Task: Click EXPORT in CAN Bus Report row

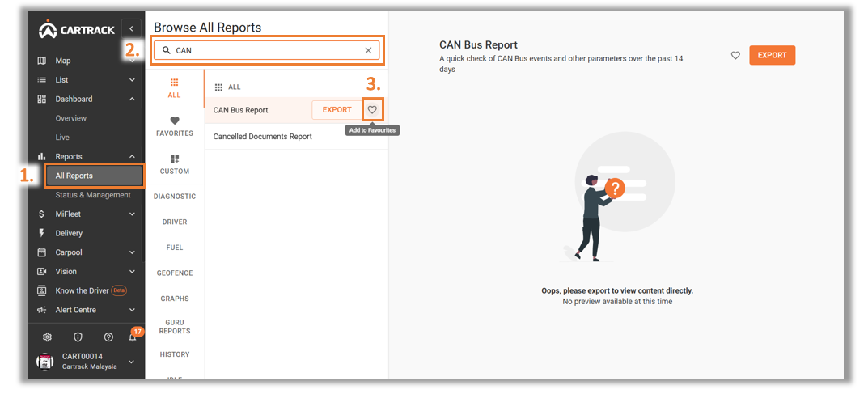Action: coord(337,110)
